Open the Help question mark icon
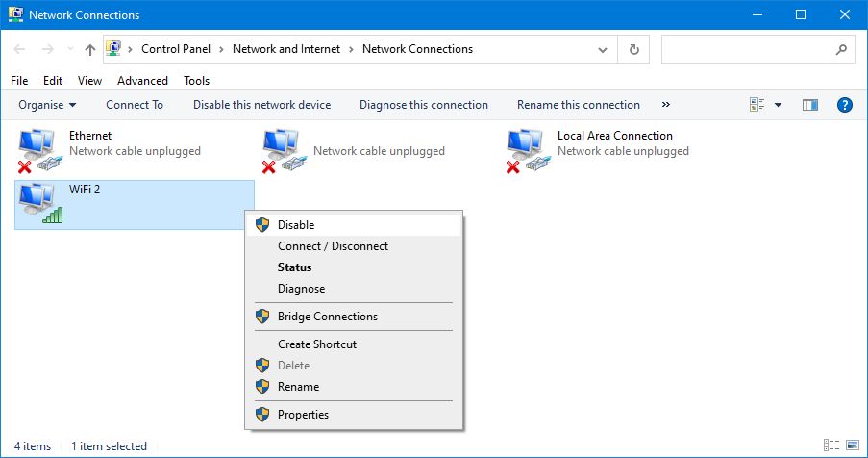The image size is (868, 458). pyautogui.click(x=845, y=105)
